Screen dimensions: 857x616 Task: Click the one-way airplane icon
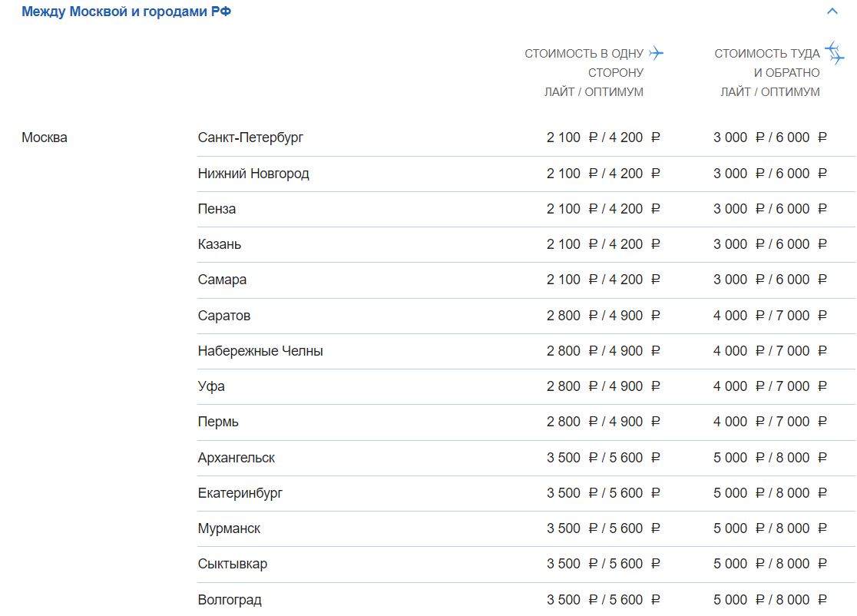(656, 53)
